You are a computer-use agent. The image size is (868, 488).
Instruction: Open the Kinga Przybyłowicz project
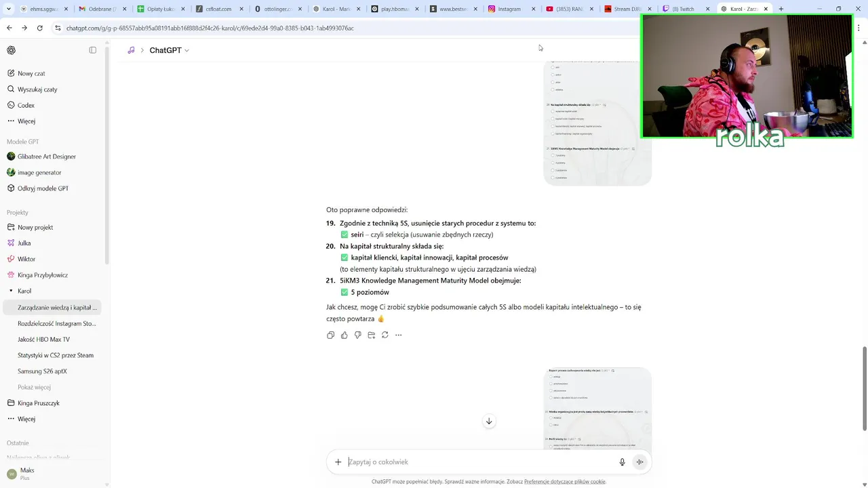51,275
